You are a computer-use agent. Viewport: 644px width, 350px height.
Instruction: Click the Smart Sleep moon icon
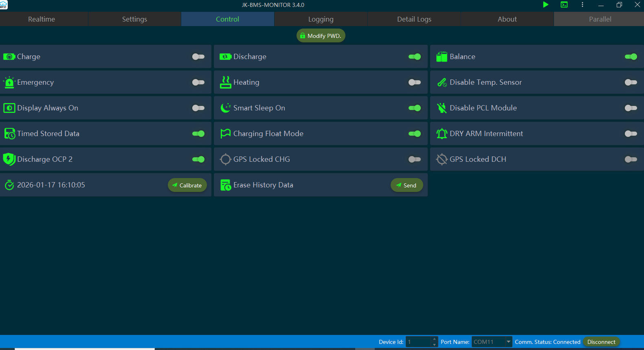pyautogui.click(x=225, y=108)
